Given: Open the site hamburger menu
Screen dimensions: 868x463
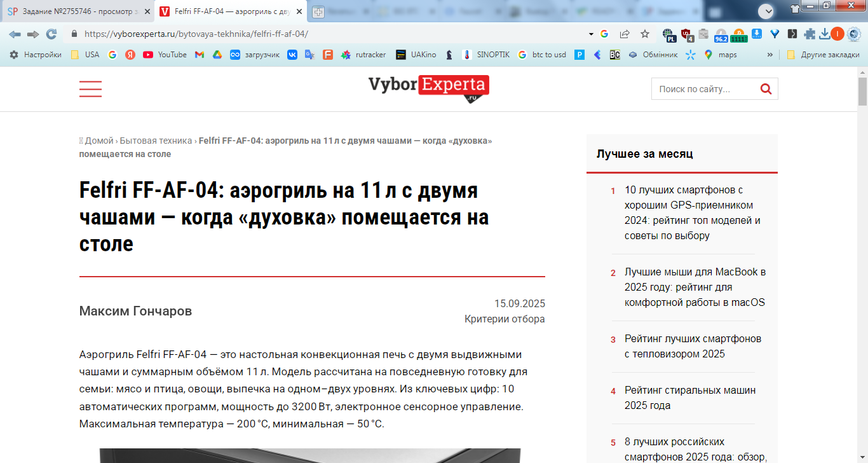Looking at the screenshot, I should pos(90,89).
